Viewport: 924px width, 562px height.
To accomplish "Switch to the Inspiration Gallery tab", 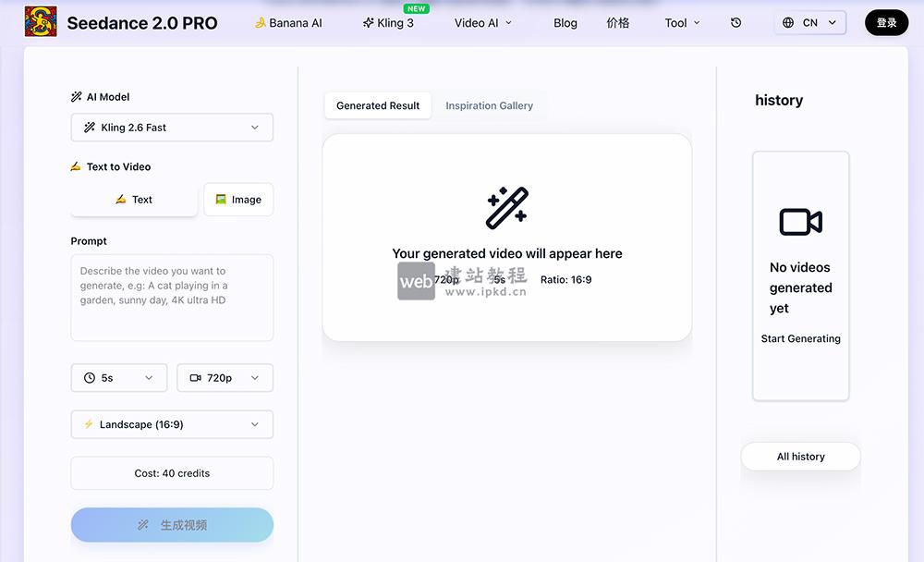I will tap(489, 105).
